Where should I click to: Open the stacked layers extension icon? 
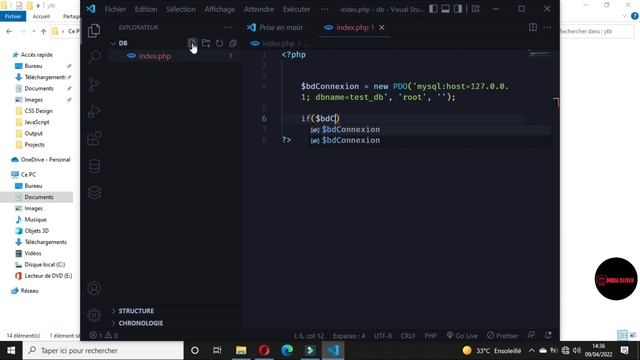94,193
